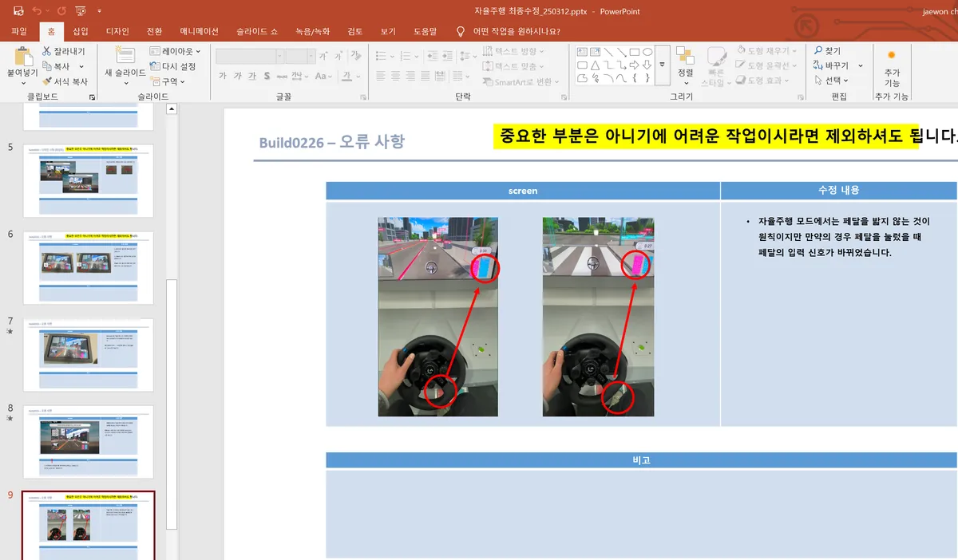Open 도형 윤곽선 (Shape Outline) menu
The image size is (958, 560).
767,65
